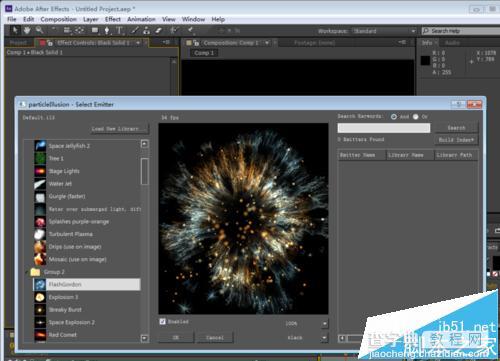Open the Animation menu

(141, 19)
